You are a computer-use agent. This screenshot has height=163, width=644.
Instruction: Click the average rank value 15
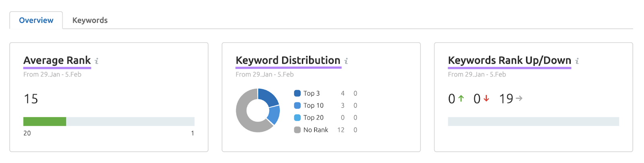[x=31, y=99]
